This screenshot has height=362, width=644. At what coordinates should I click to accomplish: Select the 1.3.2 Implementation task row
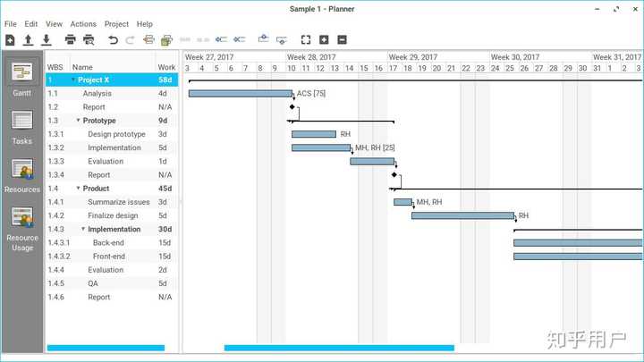(x=112, y=147)
